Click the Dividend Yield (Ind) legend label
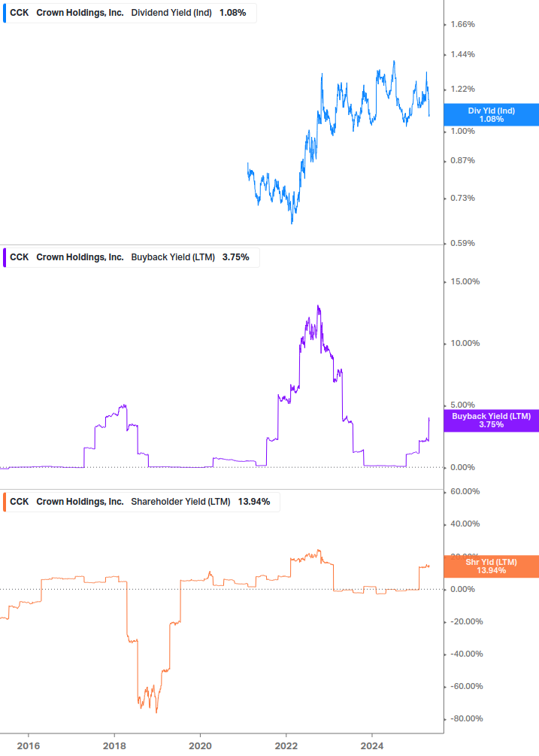 [171, 13]
